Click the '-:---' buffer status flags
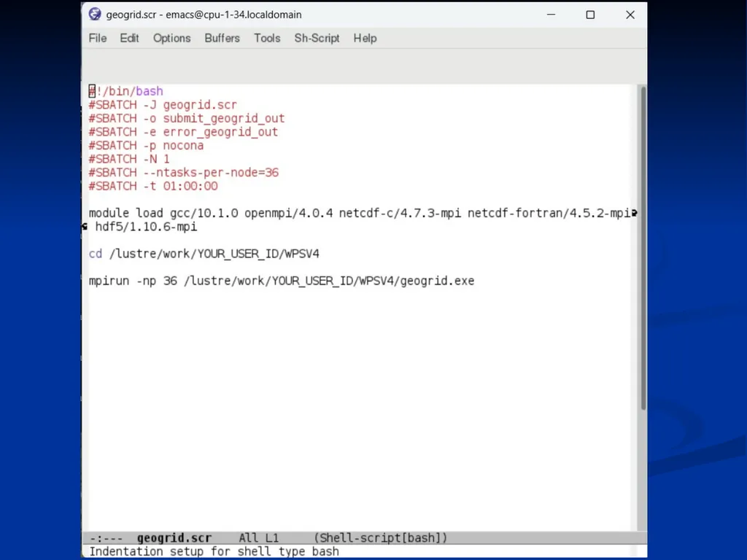This screenshot has height=560, width=747. (107, 538)
